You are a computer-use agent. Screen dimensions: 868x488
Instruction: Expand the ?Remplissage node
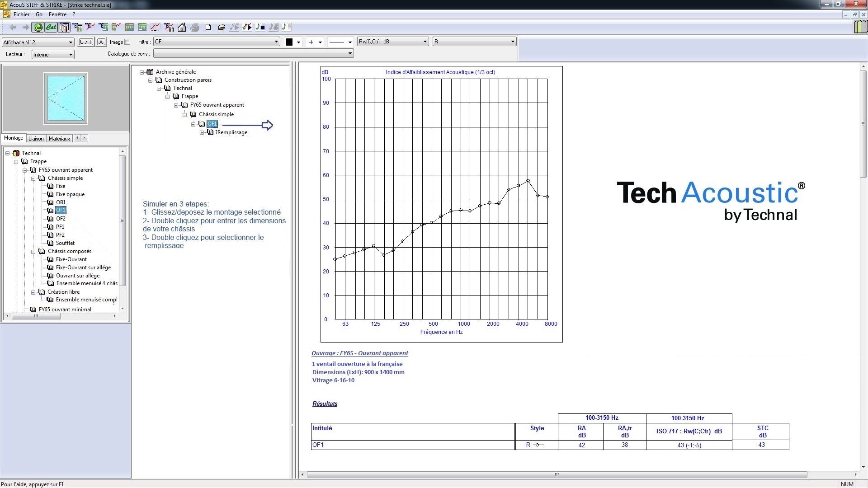click(x=202, y=132)
